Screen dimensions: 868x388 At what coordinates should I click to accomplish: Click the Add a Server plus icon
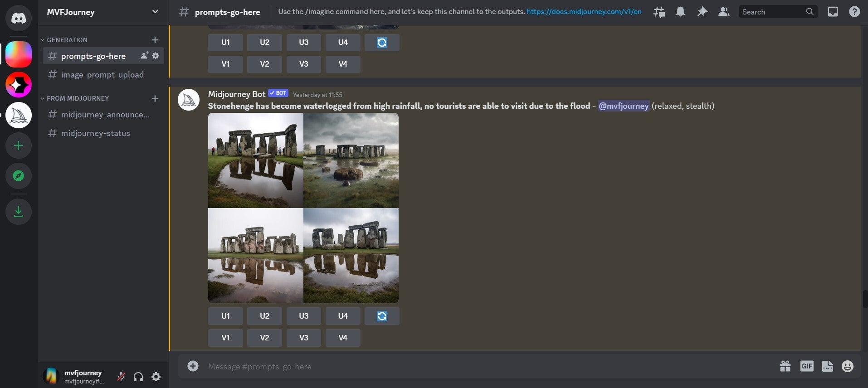pos(19,145)
